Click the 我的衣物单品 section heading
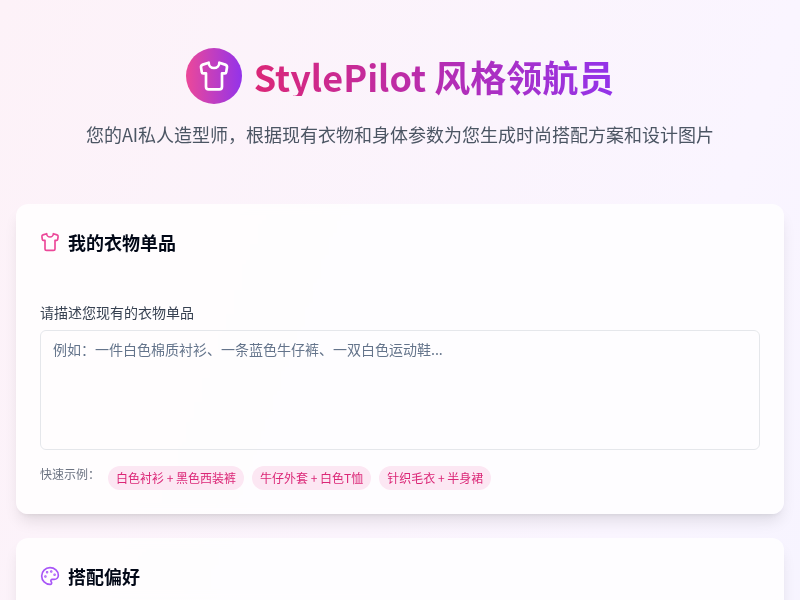The height and width of the screenshot is (600, 800). 122,243
